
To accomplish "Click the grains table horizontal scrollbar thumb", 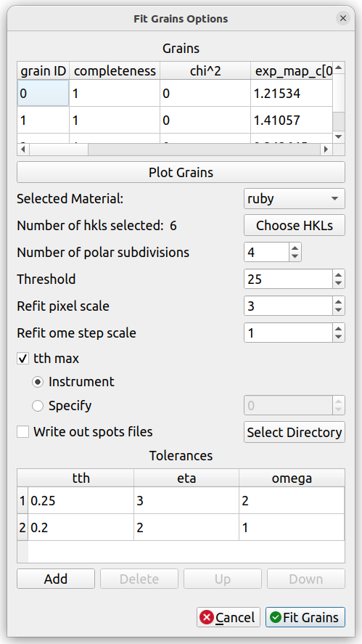I will coord(59,149).
